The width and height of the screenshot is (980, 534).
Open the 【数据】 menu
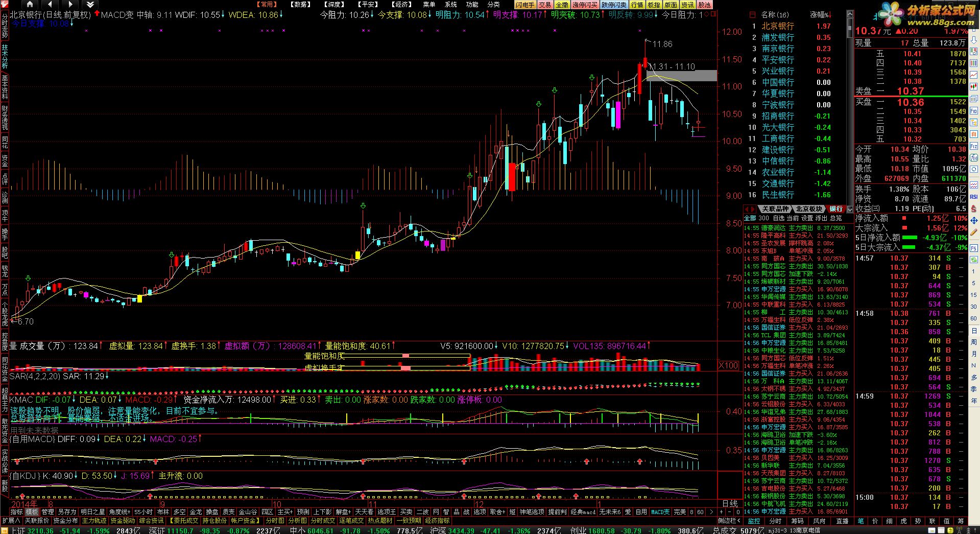(301, 4)
